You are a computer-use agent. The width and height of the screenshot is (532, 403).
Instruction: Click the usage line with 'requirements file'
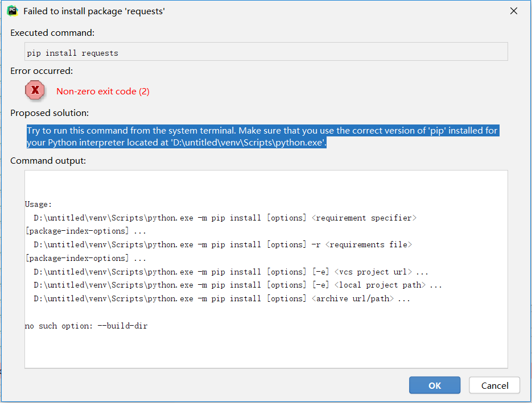pyautogui.click(x=223, y=244)
